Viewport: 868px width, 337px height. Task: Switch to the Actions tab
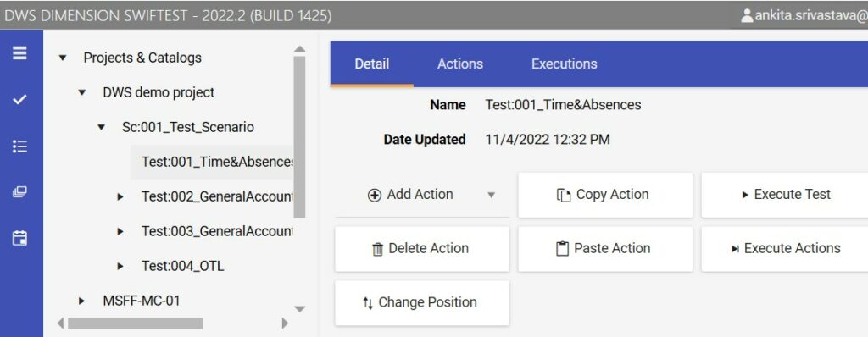(460, 64)
